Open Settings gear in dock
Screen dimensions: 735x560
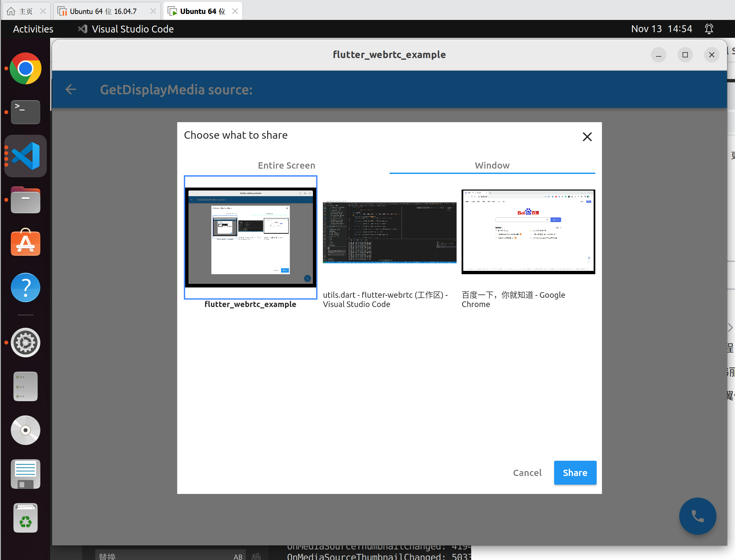coord(26,342)
